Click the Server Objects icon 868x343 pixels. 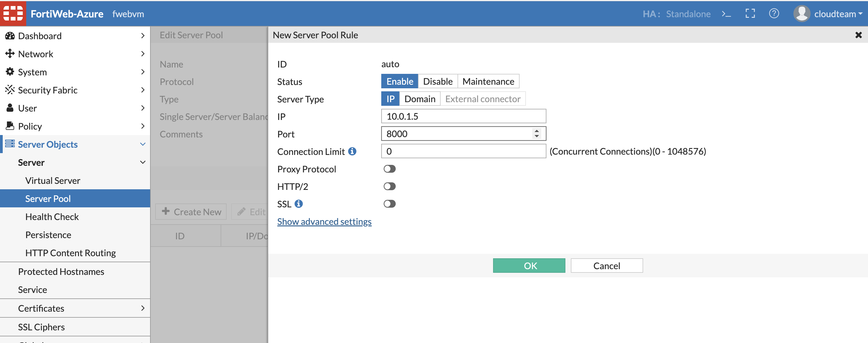[x=10, y=144]
